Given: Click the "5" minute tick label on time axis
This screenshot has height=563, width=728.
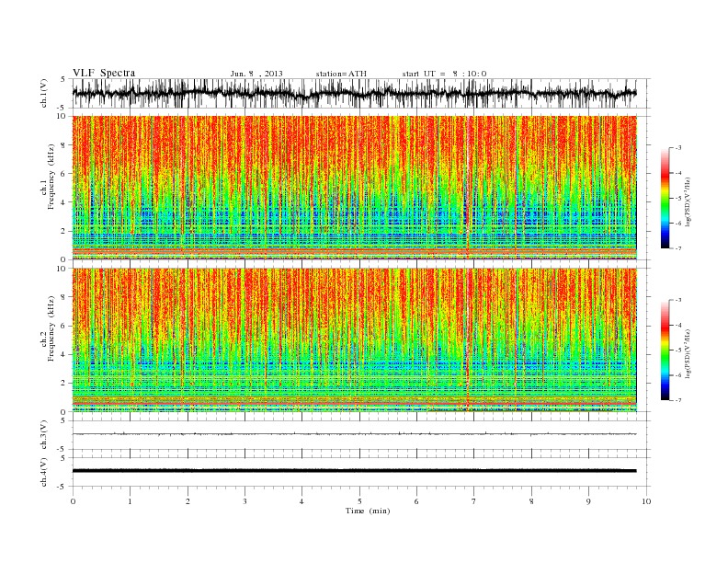Looking at the screenshot, I should click(x=359, y=501).
